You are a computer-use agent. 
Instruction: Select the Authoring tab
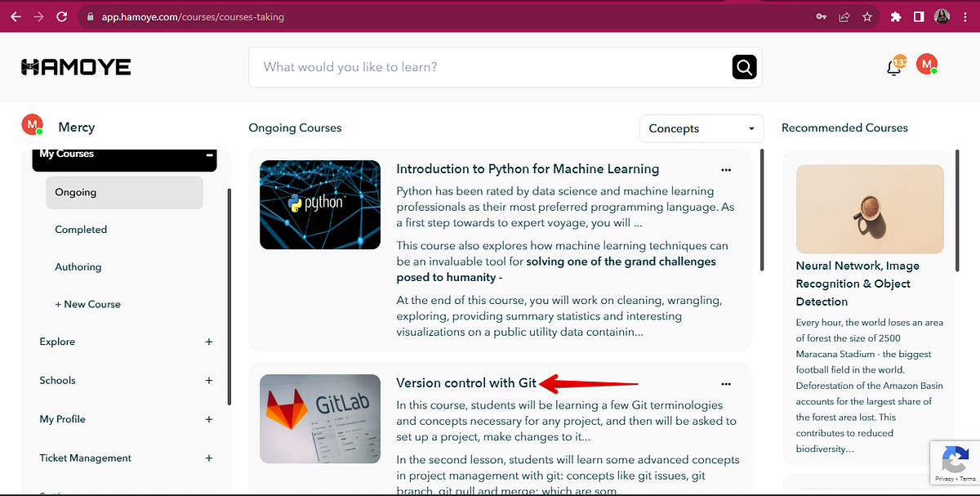78,266
